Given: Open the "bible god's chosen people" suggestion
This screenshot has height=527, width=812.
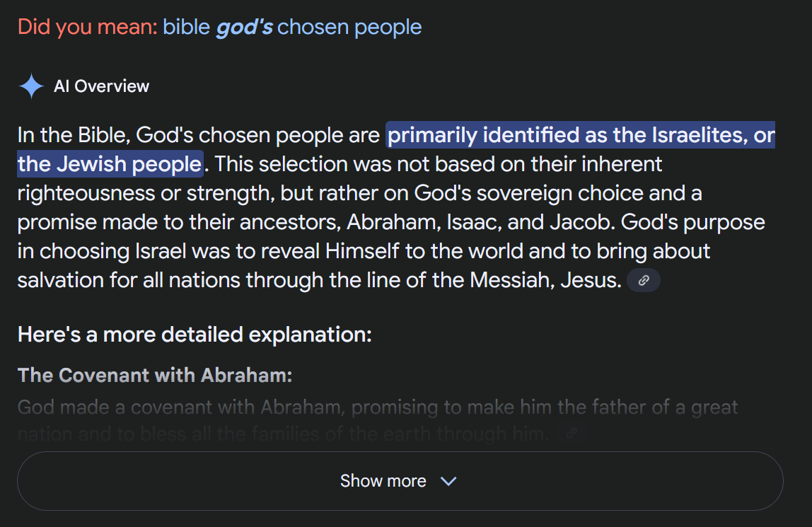Looking at the screenshot, I should tap(292, 28).
